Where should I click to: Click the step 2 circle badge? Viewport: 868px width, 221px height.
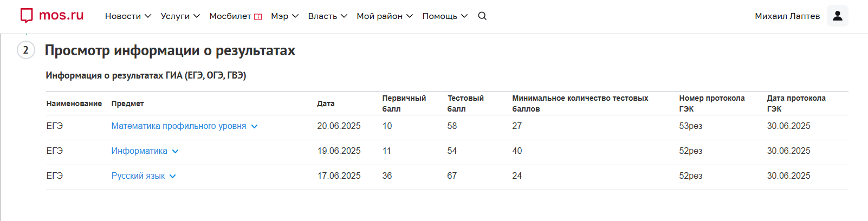tap(26, 50)
